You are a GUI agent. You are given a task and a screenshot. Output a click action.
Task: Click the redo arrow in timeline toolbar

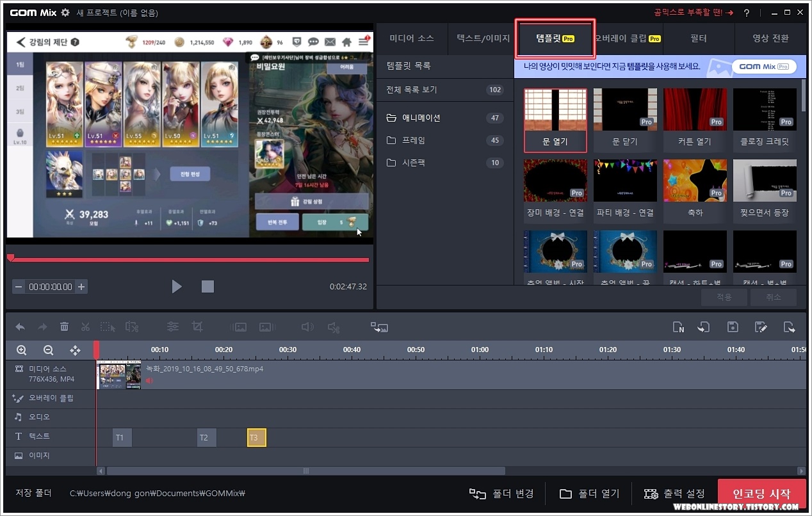click(42, 327)
